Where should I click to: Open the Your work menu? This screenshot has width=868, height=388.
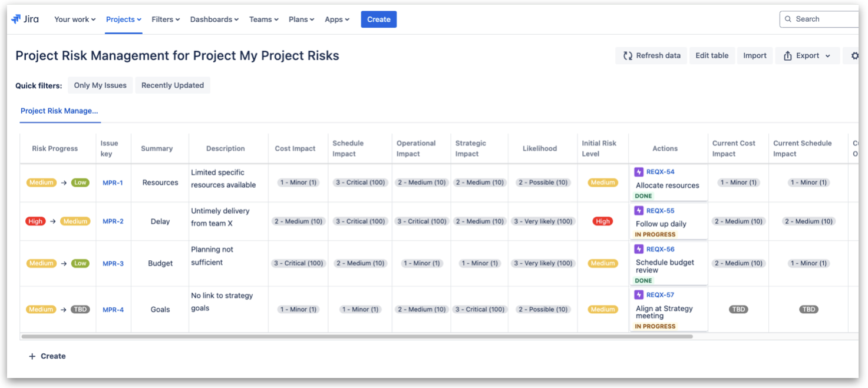click(74, 19)
